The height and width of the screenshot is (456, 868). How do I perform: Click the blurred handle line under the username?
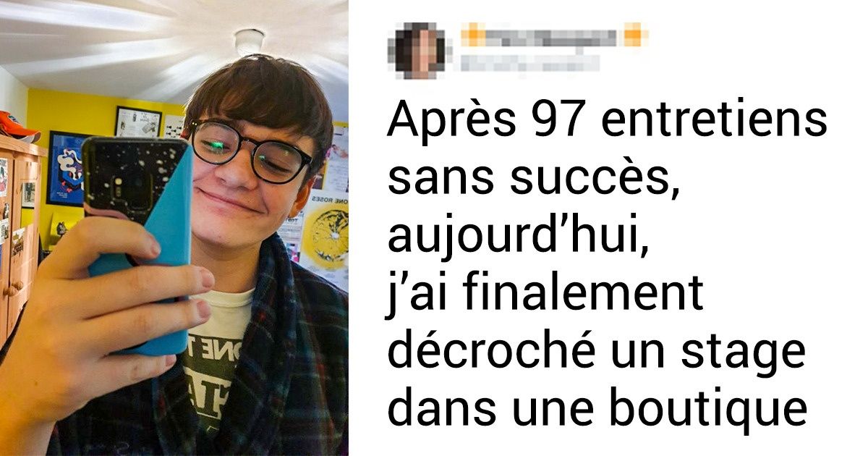coord(528,63)
